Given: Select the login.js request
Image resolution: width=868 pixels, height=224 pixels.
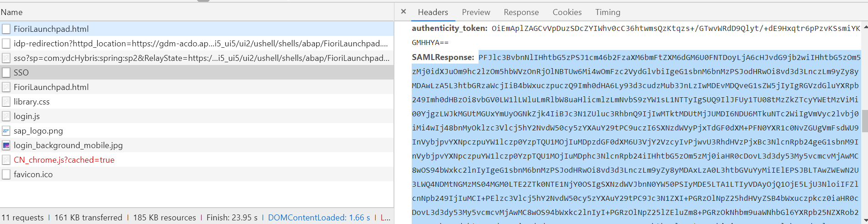Looking at the screenshot, I should (197, 116).
